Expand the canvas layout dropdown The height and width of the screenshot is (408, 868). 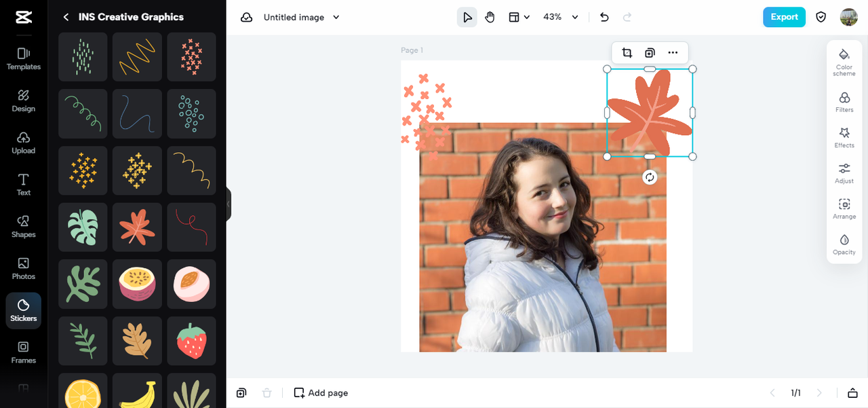pos(519,17)
